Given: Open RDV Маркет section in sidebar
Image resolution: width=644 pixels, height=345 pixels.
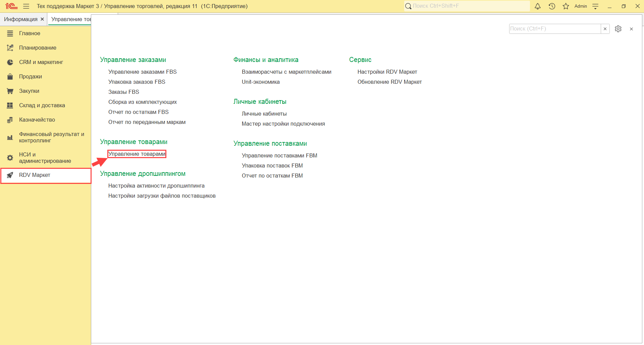Looking at the screenshot, I should point(35,175).
